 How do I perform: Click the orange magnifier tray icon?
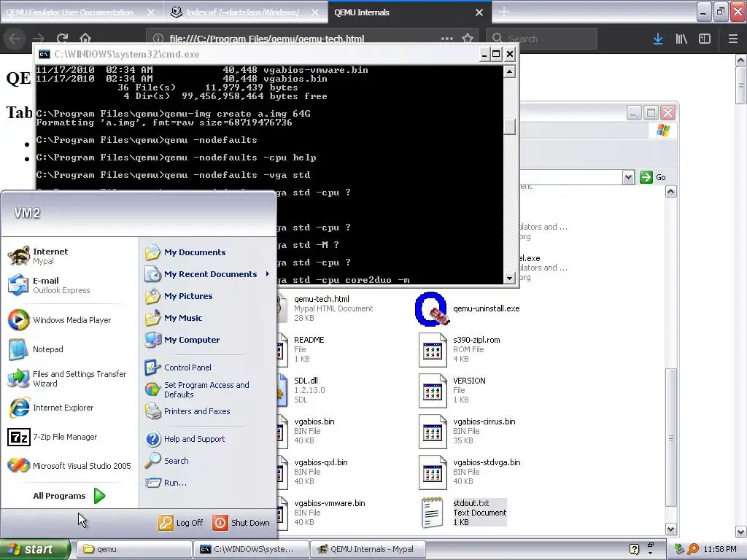coord(693,549)
